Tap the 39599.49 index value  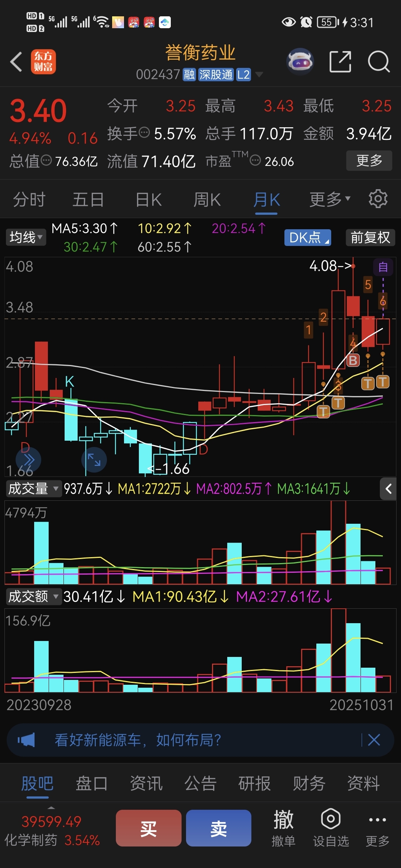pos(51,822)
